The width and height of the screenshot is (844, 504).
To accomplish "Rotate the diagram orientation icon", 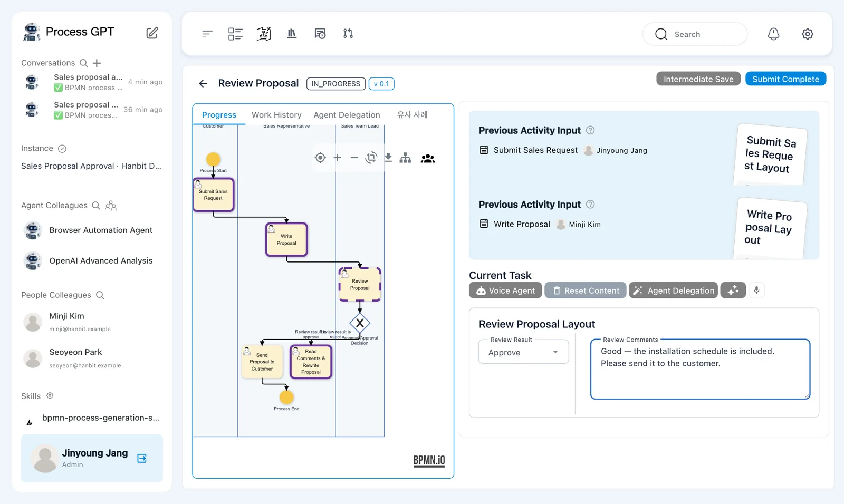I will (x=371, y=158).
